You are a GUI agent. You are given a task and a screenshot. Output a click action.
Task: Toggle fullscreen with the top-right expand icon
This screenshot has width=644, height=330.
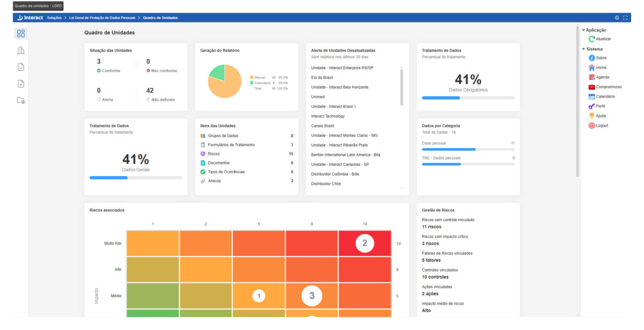coord(625,18)
